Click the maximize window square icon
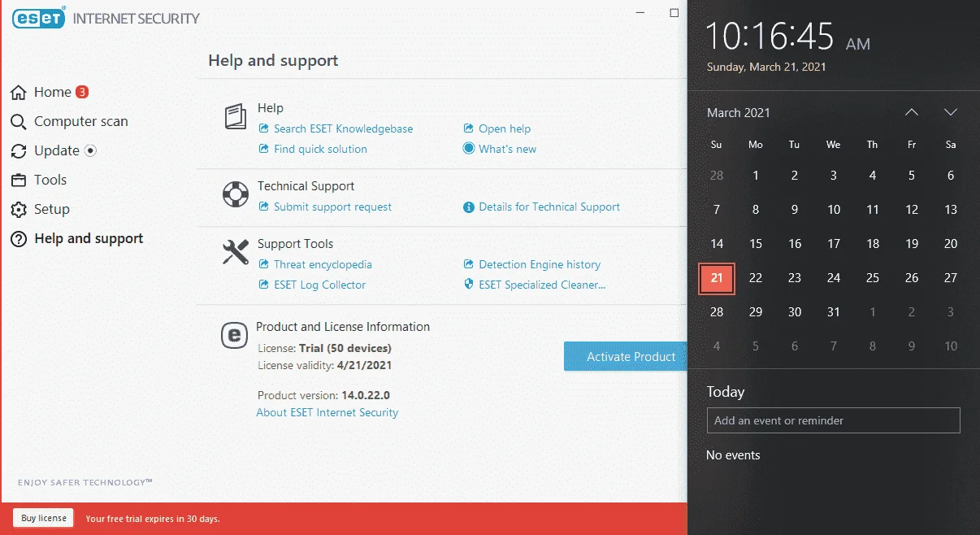This screenshot has width=980, height=535. pyautogui.click(x=674, y=12)
